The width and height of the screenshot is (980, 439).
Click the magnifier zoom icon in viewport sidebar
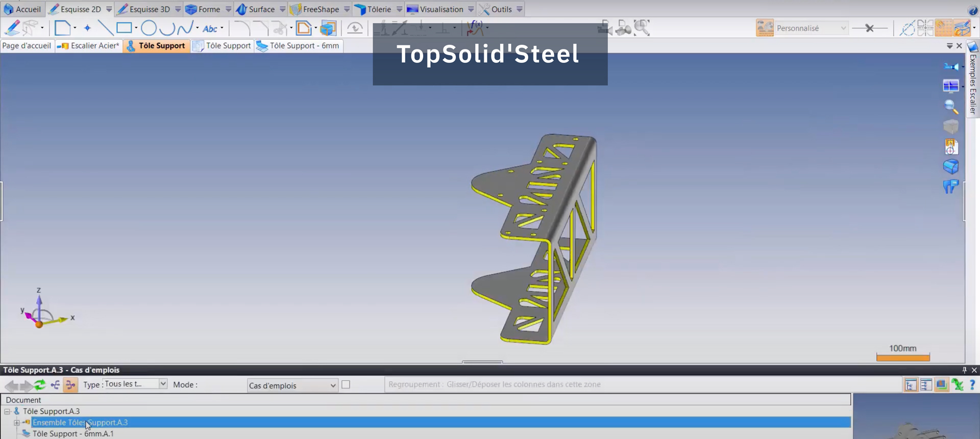point(950,106)
